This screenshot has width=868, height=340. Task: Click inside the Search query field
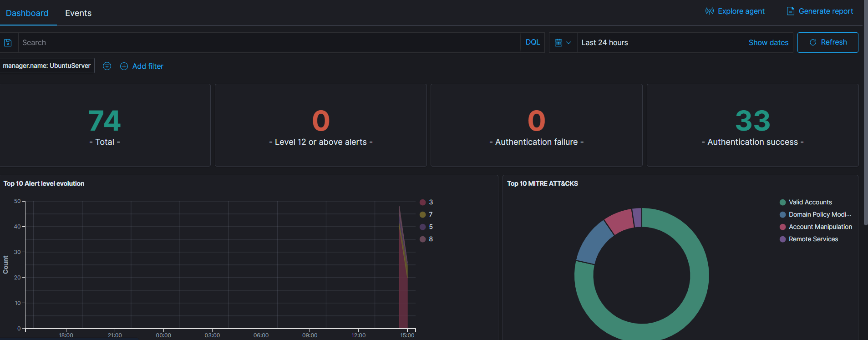tap(269, 43)
